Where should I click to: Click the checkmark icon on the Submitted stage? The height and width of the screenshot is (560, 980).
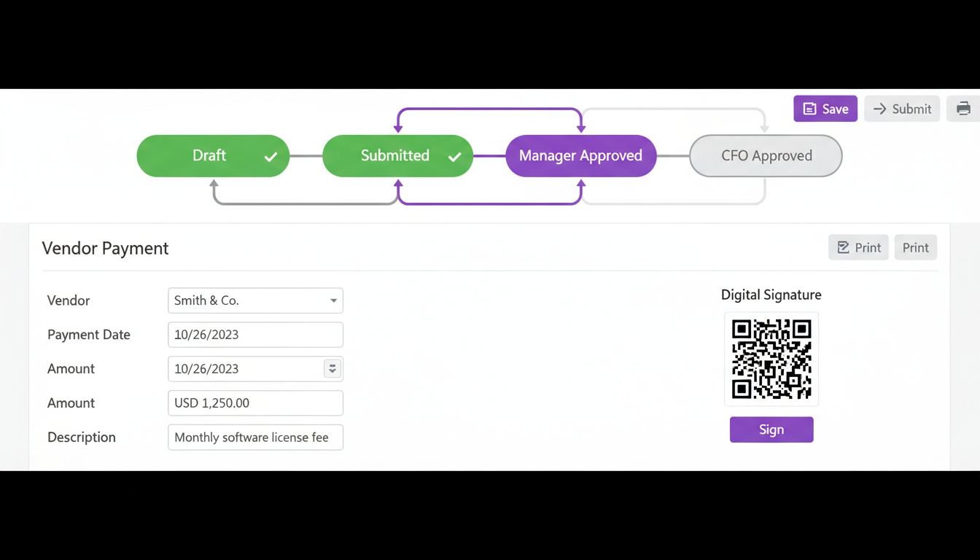(x=454, y=155)
